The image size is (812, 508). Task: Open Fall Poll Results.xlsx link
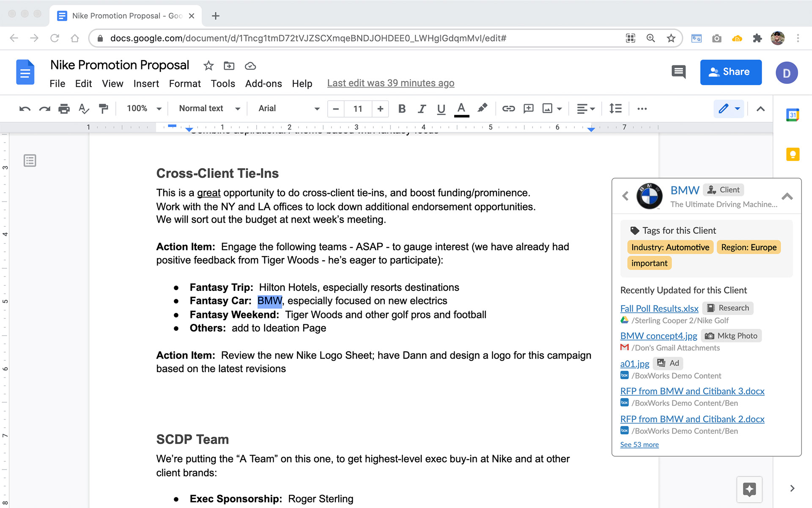tap(659, 308)
